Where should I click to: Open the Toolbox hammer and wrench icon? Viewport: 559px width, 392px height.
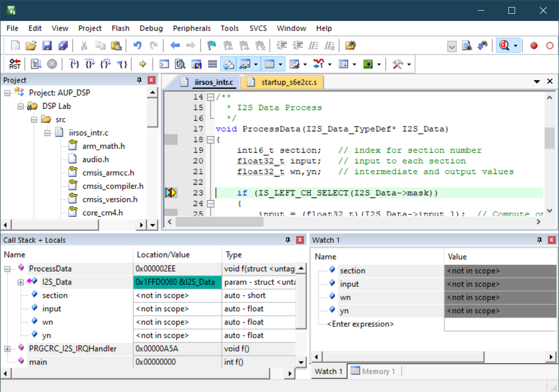pos(397,64)
